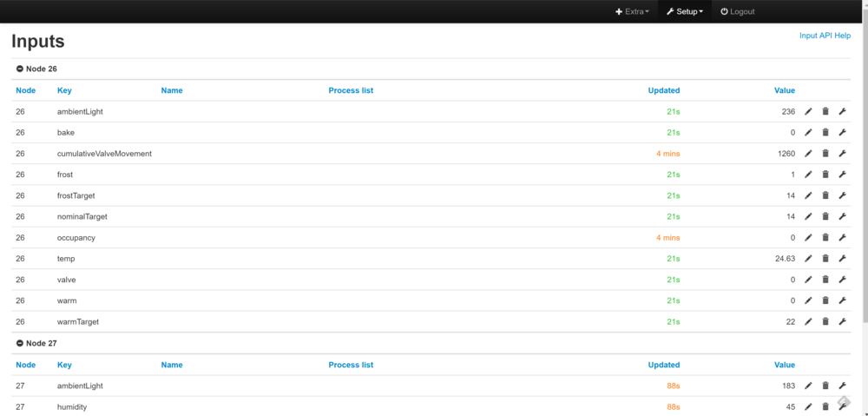Viewport: 868px width, 416px height.
Task: Edit the frostTarget input
Action: click(x=808, y=195)
